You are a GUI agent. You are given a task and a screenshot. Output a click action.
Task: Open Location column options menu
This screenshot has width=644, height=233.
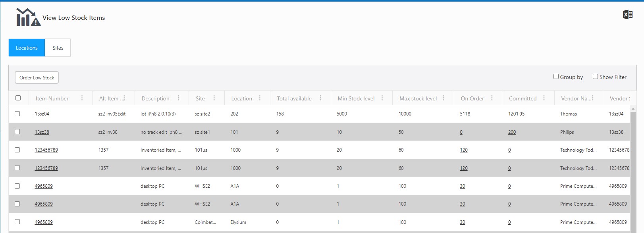(260, 98)
